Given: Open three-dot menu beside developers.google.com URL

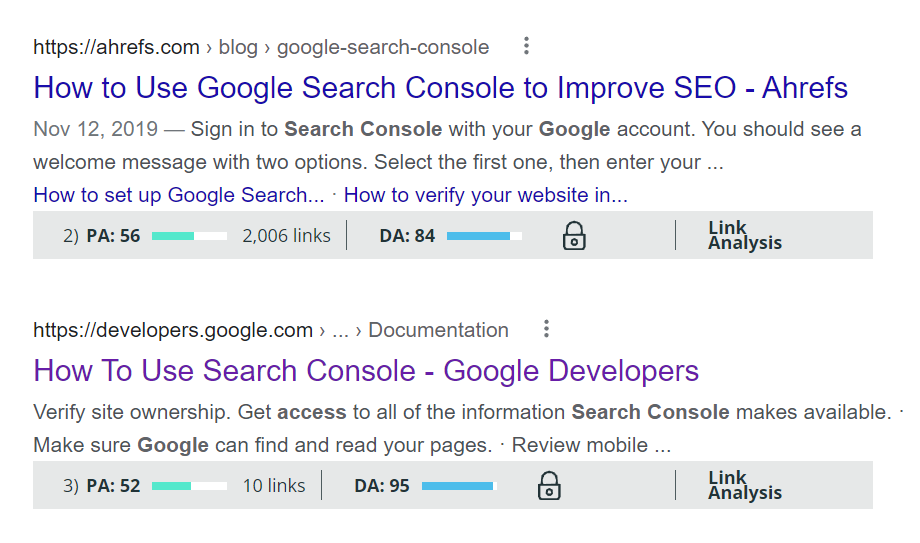Looking at the screenshot, I should tap(545, 329).
